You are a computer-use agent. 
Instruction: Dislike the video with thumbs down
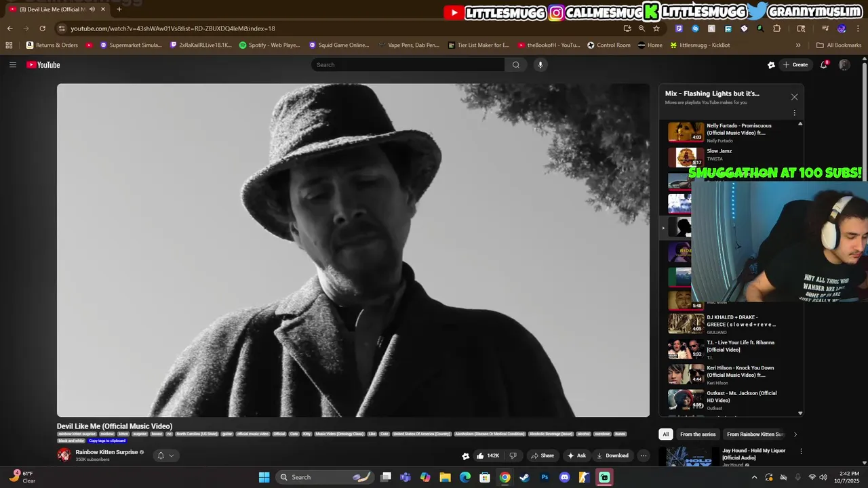[x=513, y=455]
